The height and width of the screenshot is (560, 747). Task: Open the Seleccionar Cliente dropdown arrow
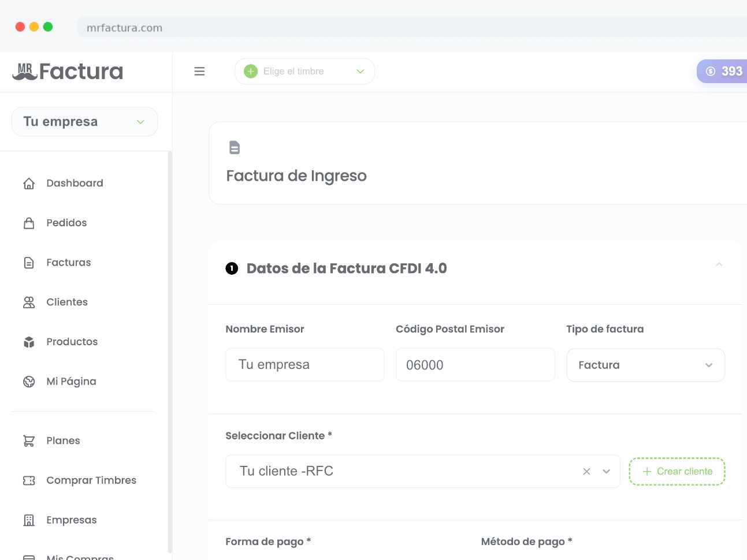606,472
